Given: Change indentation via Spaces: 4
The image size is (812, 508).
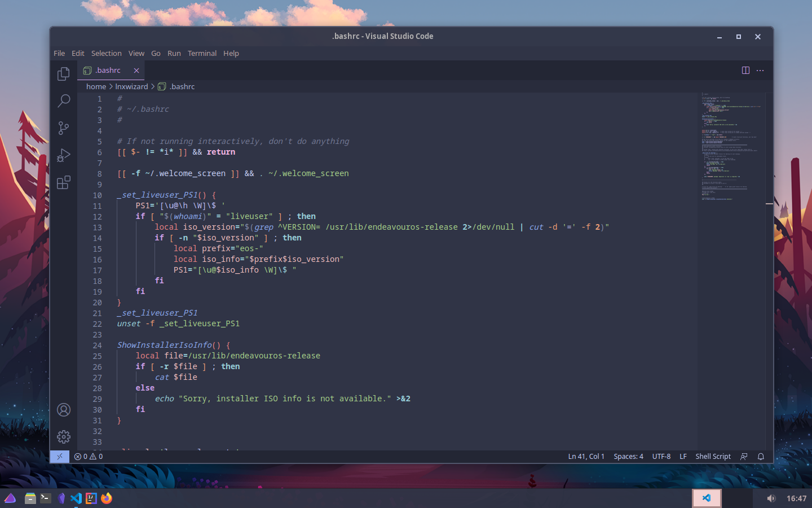Looking at the screenshot, I should 628,457.
